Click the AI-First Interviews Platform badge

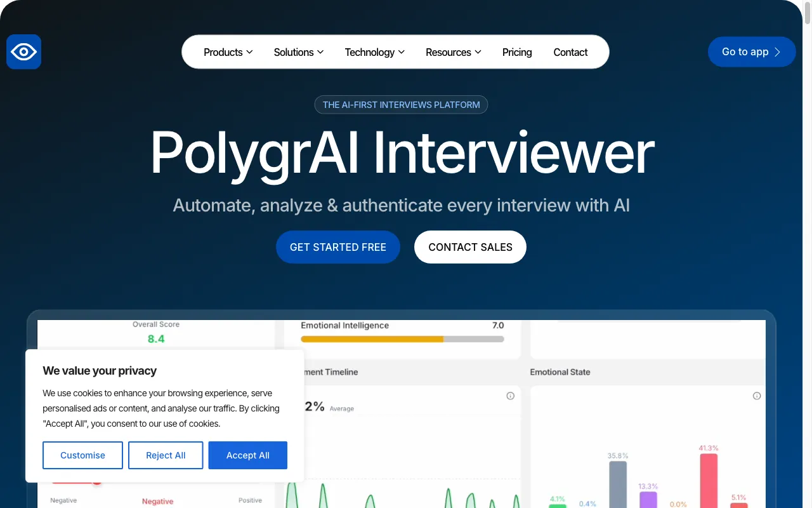tap(401, 105)
